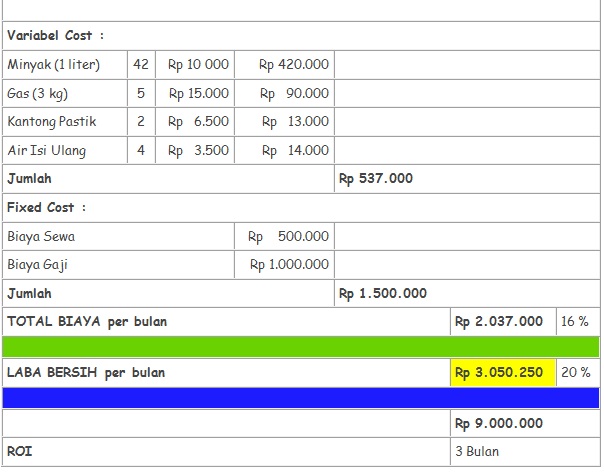
Task: Select 'LABA BERSIH per bulan' label
Action: coord(86,373)
